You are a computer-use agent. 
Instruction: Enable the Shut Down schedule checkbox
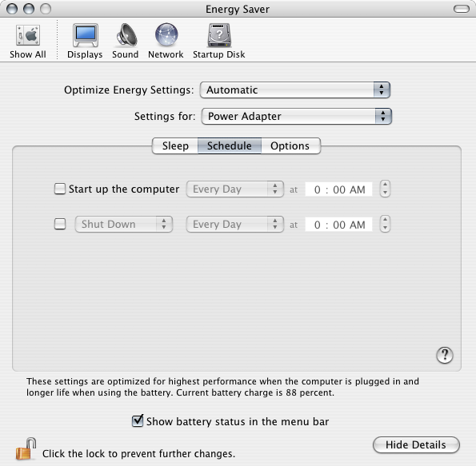coord(60,224)
